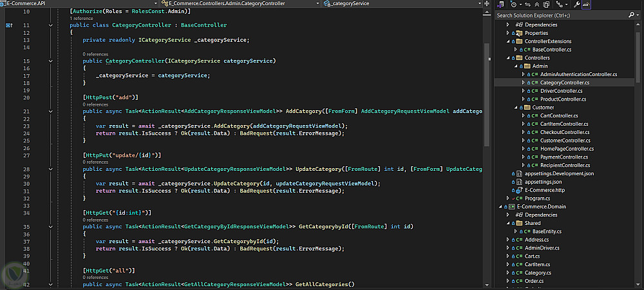Click E-Commerce.http file icon
Image resolution: width=644 pixels, height=290 pixels.
click(x=519, y=190)
